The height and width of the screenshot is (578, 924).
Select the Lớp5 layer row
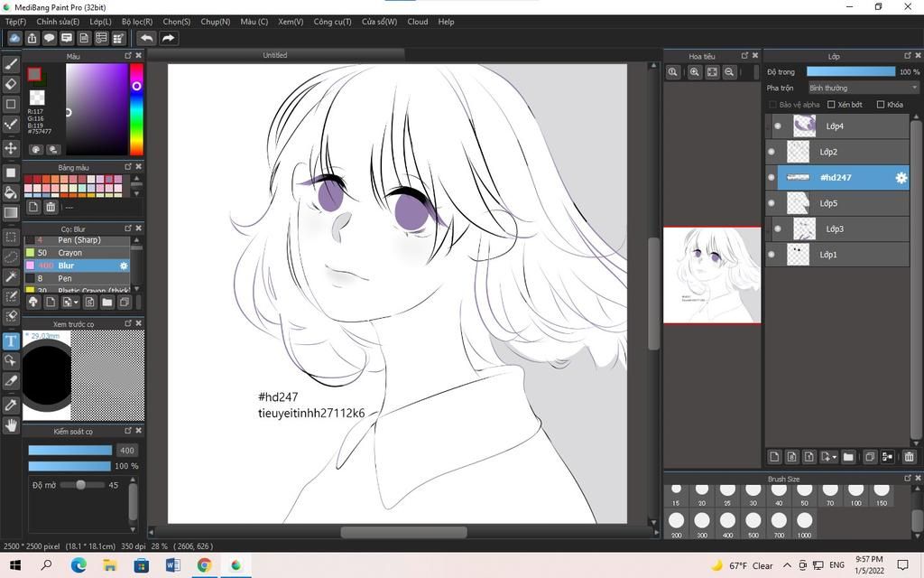pos(836,203)
